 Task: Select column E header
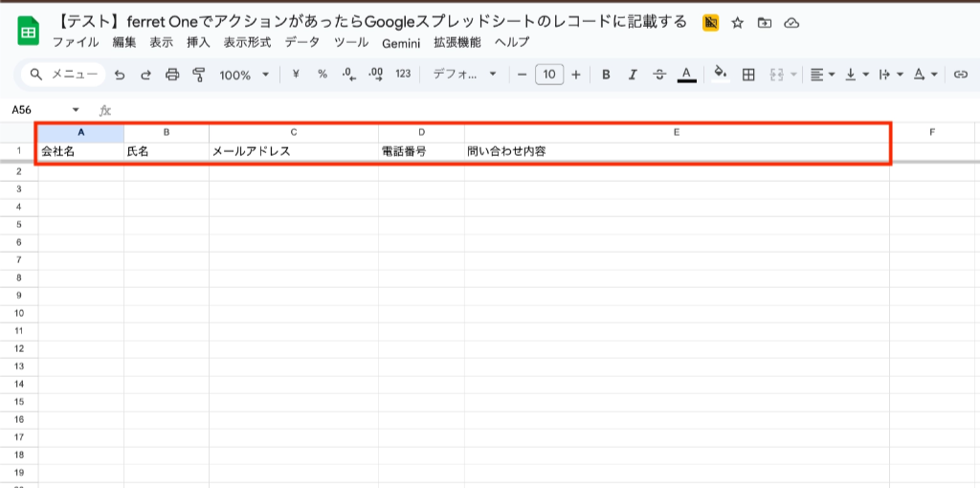[x=677, y=132]
